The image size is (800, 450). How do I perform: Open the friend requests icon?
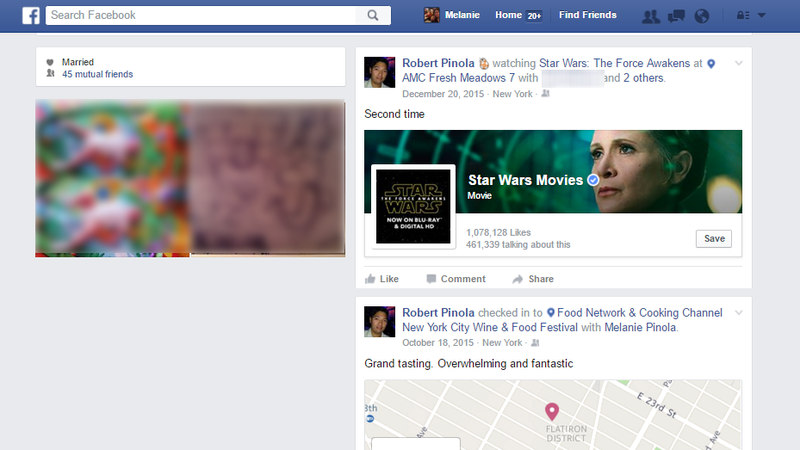click(651, 16)
